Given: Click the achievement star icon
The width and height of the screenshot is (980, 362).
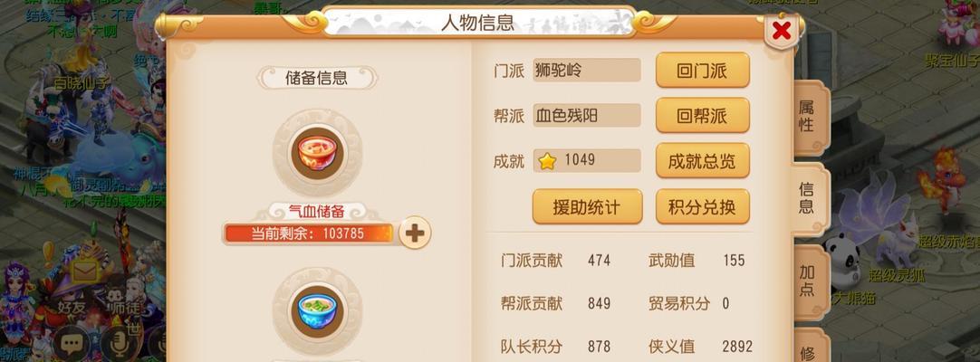Looking at the screenshot, I should tap(547, 161).
